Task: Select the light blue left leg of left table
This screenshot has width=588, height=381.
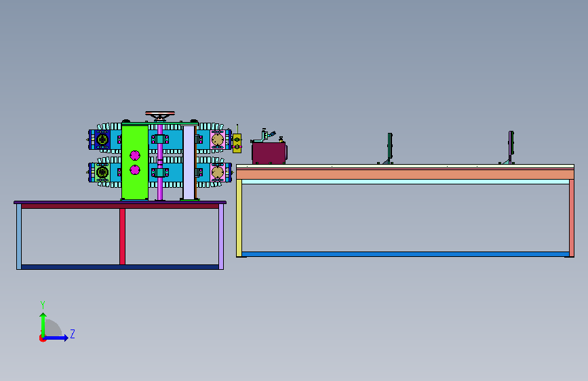Action: point(19,237)
